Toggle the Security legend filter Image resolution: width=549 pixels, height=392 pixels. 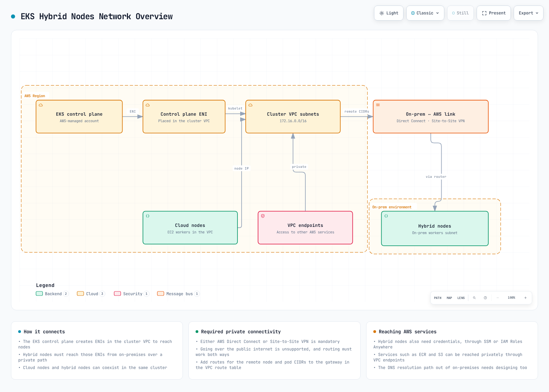(x=132, y=294)
